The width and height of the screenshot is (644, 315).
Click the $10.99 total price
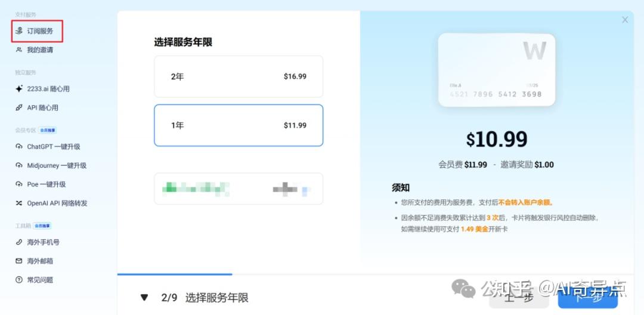point(497,139)
